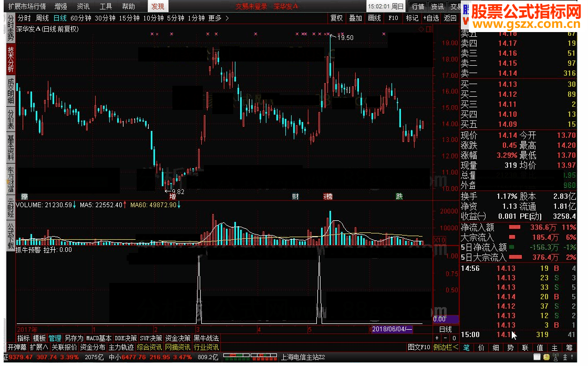Viewport: 588px width, 366px height.
Task: Open the 技术分析 sidebar tab
Action: click(11, 59)
